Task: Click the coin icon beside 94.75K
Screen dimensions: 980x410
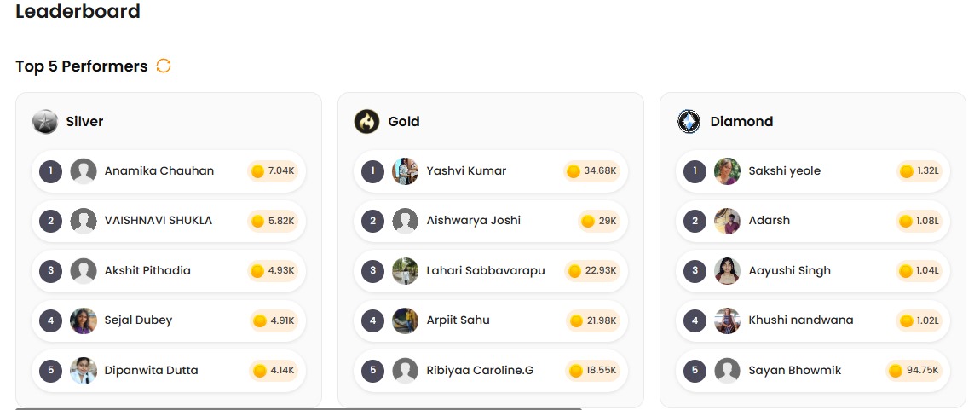Action: pyautogui.click(x=896, y=371)
